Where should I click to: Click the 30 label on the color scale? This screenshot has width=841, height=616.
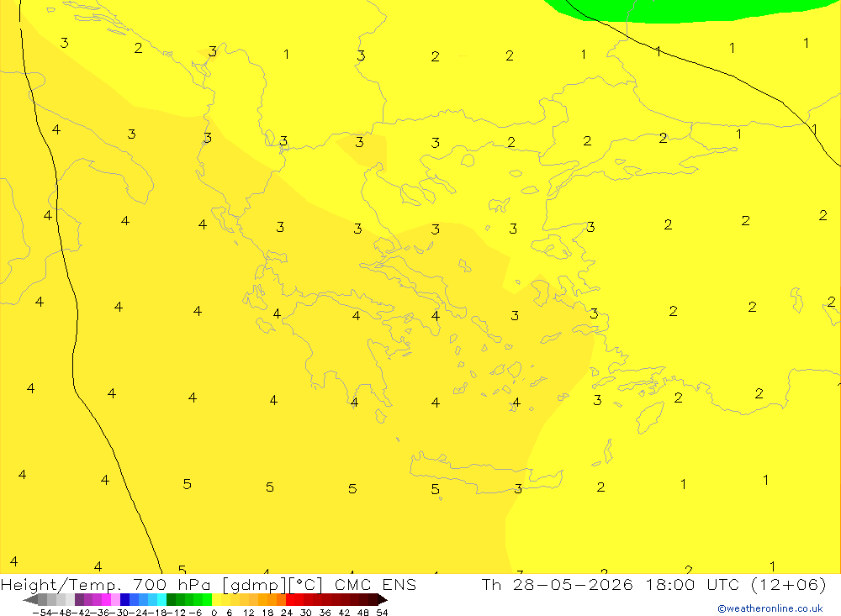click(x=306, y=613)
